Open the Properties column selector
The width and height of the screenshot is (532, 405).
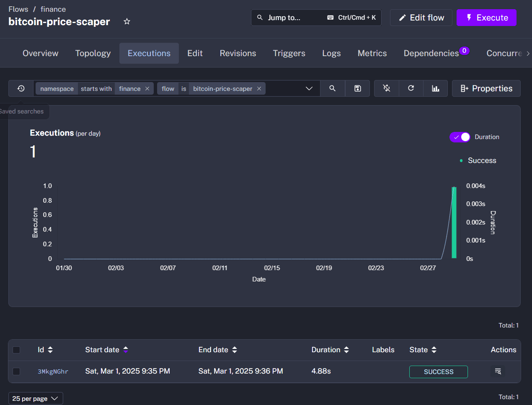486,88
